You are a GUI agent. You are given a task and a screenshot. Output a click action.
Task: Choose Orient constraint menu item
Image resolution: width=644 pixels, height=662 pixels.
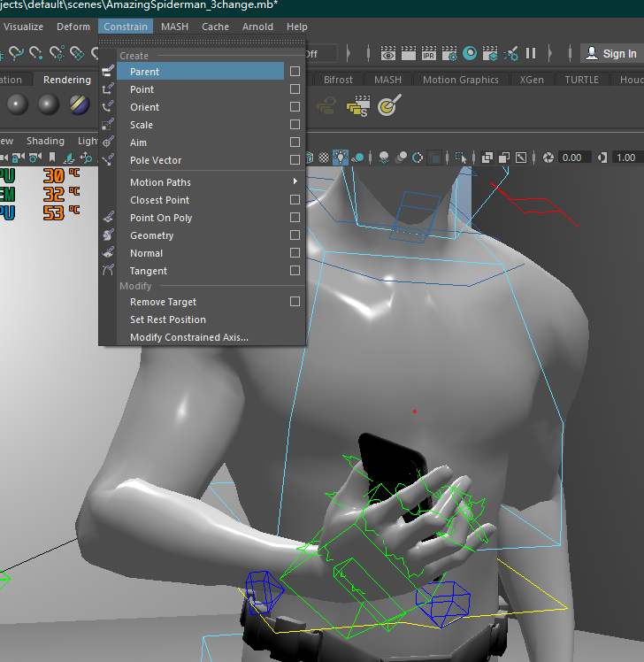pyautogui.click(x=144, y=107)
